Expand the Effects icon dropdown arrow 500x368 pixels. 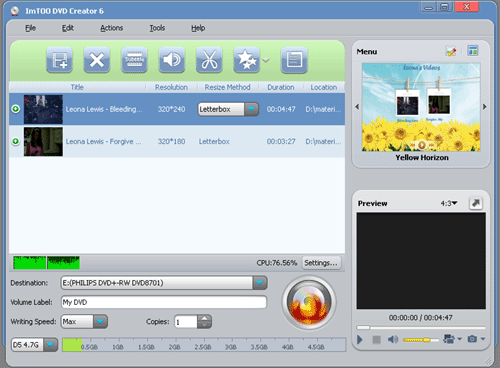tap(266, 60)
